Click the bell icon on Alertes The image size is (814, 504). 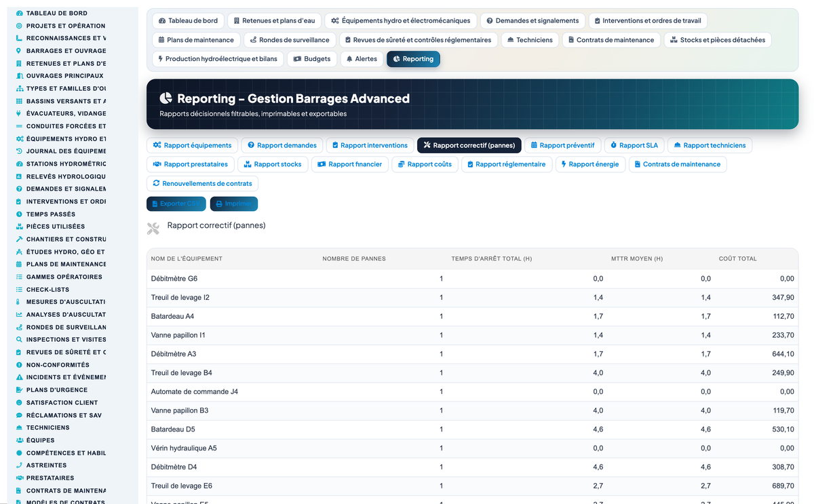(x=349, y=59)
